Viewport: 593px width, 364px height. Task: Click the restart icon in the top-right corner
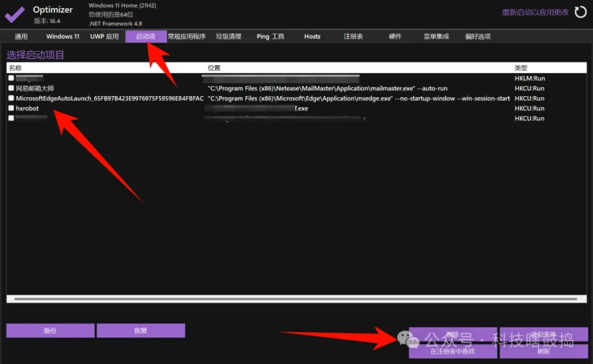580,12
